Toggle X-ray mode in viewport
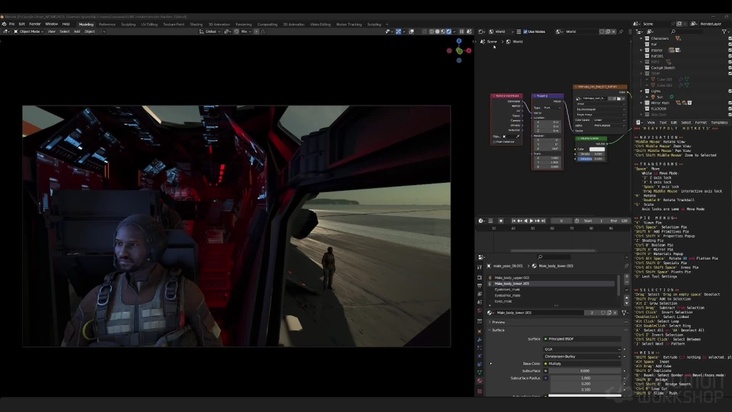 (424, 31)
